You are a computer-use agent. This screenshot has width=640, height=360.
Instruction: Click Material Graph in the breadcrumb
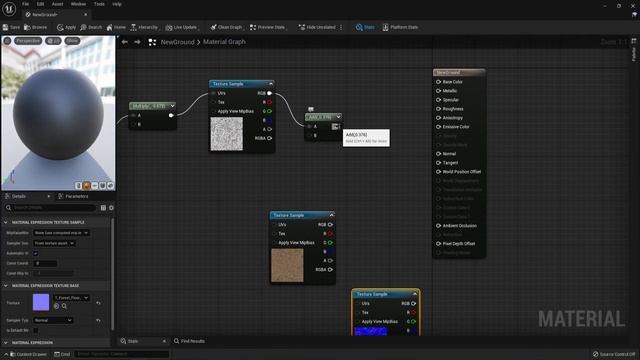pyautogui.click(x=224, y=42)
